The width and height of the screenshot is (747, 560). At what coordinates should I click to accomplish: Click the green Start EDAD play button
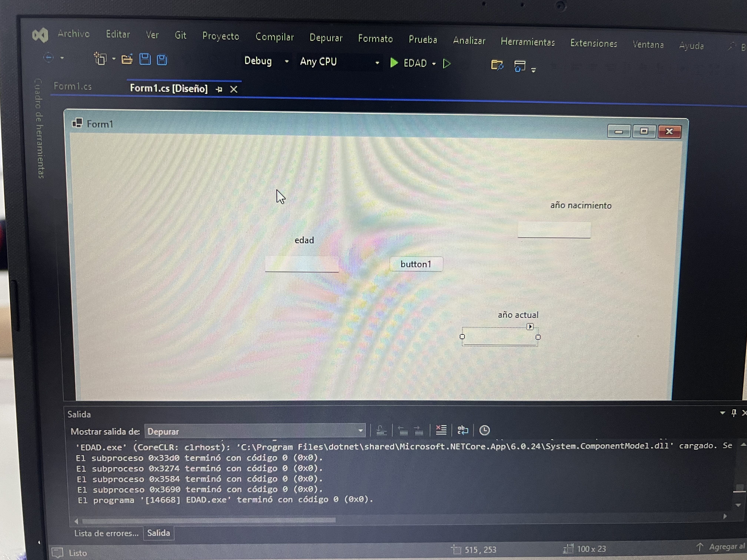[x=394, y=63]
